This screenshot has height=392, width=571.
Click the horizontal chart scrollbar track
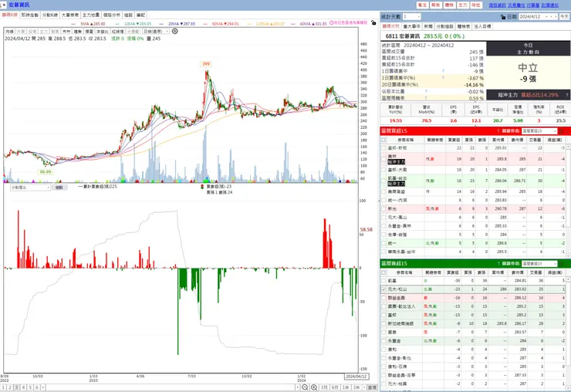(171, 387)
